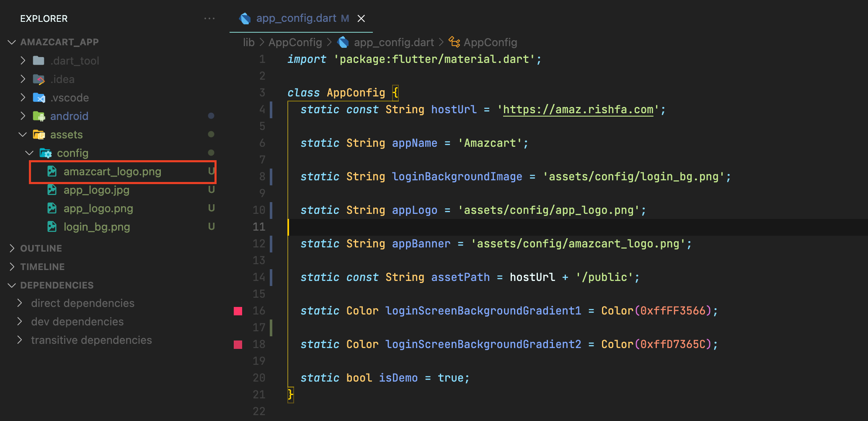Click the app_config.dart breadcrumb
This screenshot has height=421, width=868.
coord(394,42)
